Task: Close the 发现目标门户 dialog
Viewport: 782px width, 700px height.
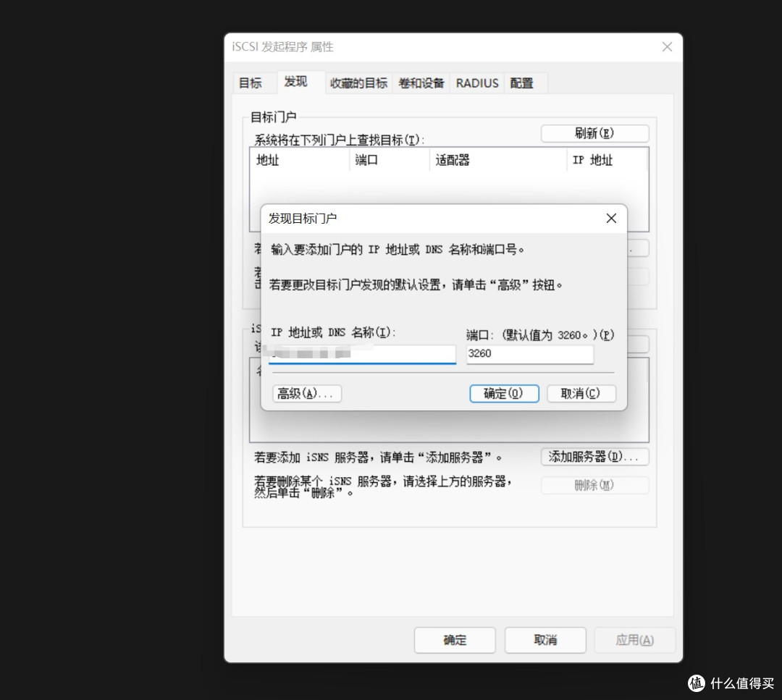Action: point(611,219)
